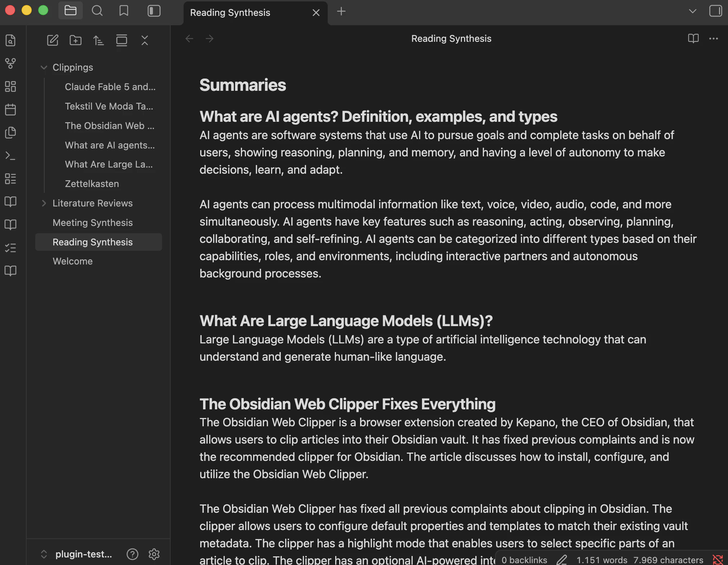Viewport: 728px width, 565px height.
Task: Open 'The Obsidian Web ...' note in sidebar
Action: click(x=109, y=126)
